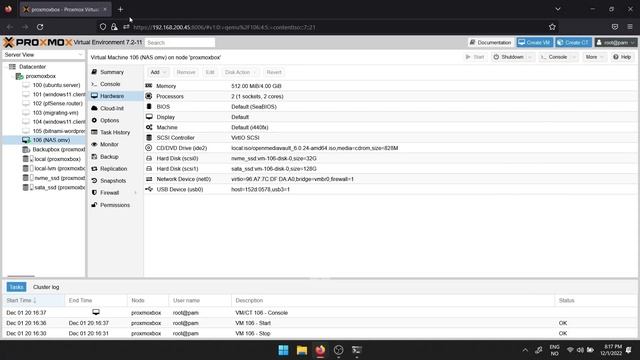Select VM 103 (migrating-vm)
This screenshot has width=640, height=360.
(55, 113)
